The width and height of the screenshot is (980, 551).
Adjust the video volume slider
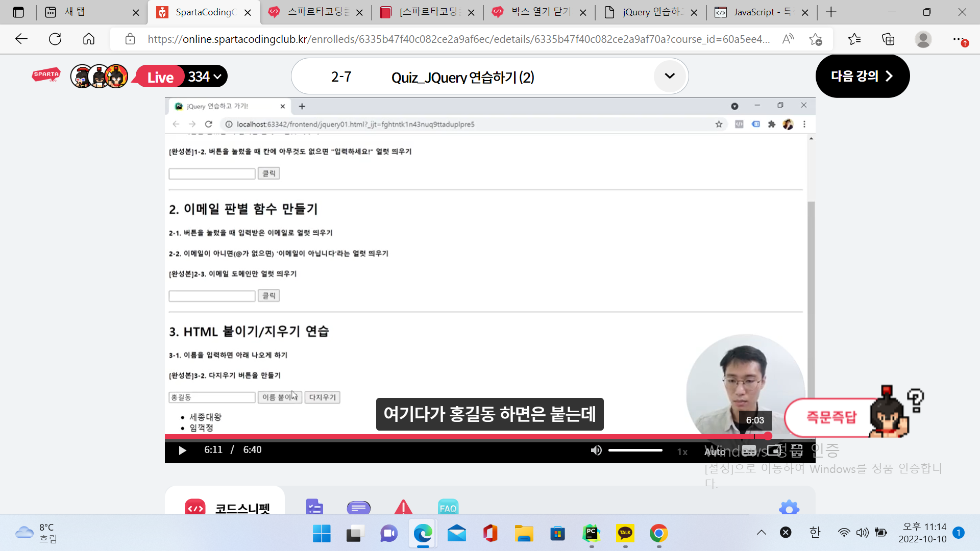(x=635, y=450)
